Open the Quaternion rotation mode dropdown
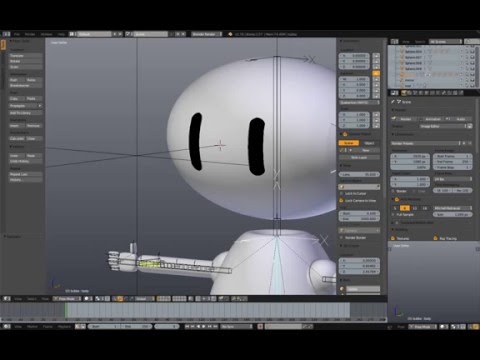The width and height of the screenshot is (480, 360). 359,102
